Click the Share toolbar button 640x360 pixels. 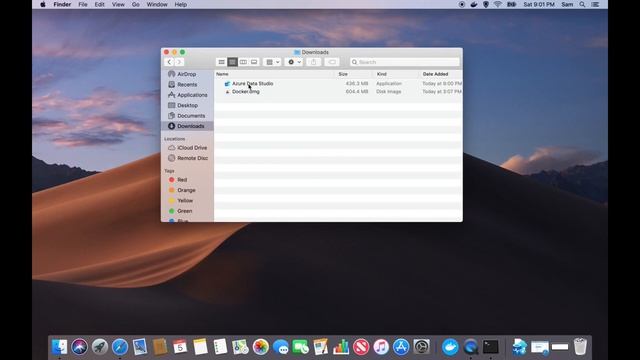coord(313,62)
